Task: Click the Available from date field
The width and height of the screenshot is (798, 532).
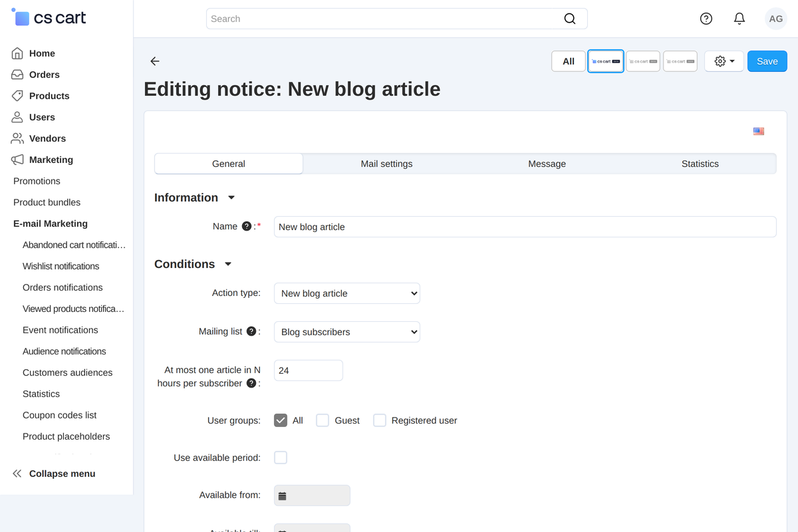Action: click(x=312, y=495)
